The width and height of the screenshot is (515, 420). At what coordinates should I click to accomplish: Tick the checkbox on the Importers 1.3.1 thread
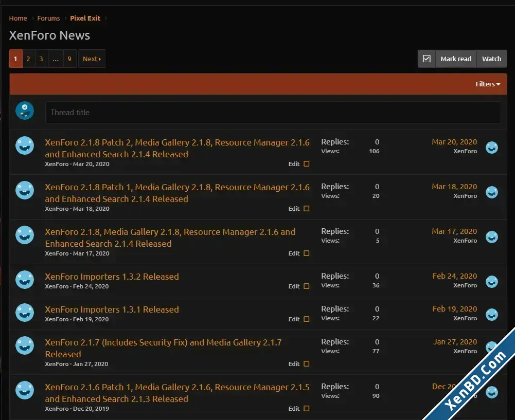(x=307, y=319)
